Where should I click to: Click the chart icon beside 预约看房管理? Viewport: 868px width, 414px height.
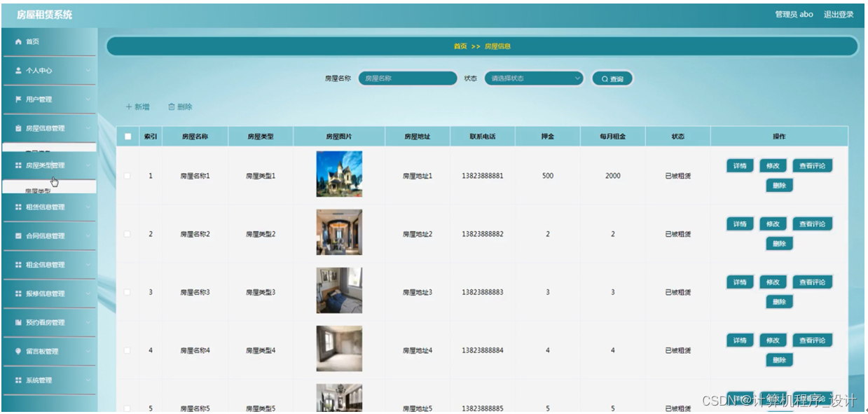[18, 323]
